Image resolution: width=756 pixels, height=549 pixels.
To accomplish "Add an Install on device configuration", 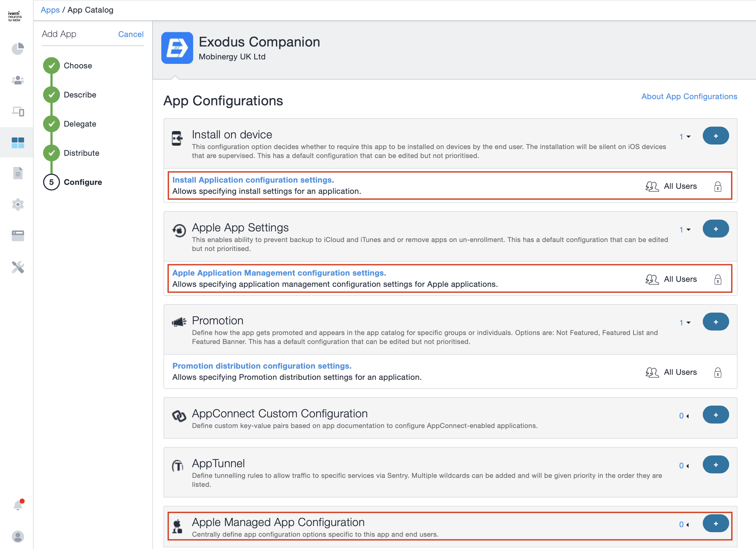I will [x=715, y=136].
